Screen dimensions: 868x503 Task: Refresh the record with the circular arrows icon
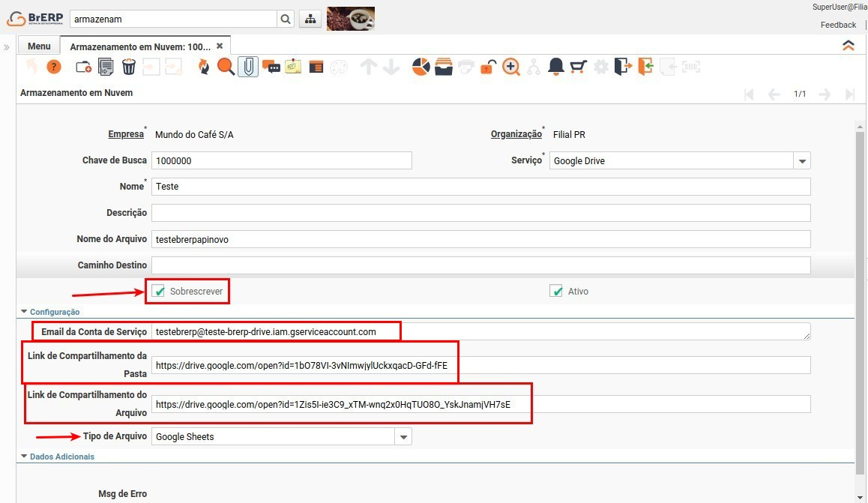(x=204, y=67)
